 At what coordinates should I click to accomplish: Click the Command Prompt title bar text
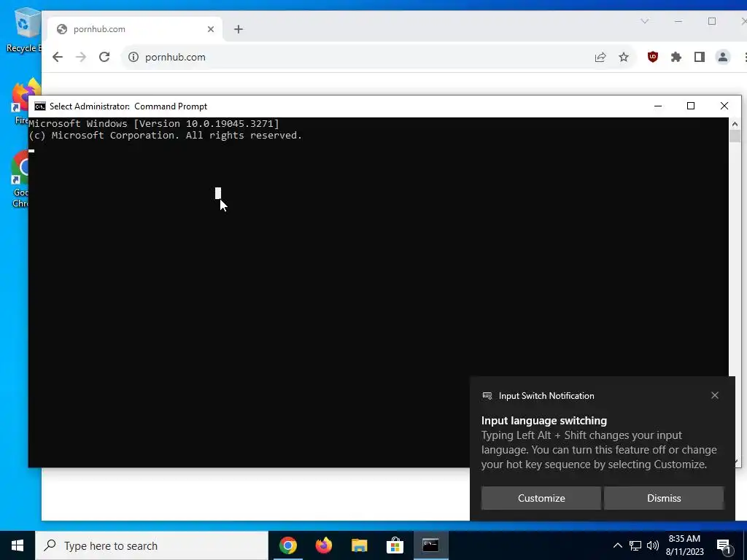(x=128, y=106)
